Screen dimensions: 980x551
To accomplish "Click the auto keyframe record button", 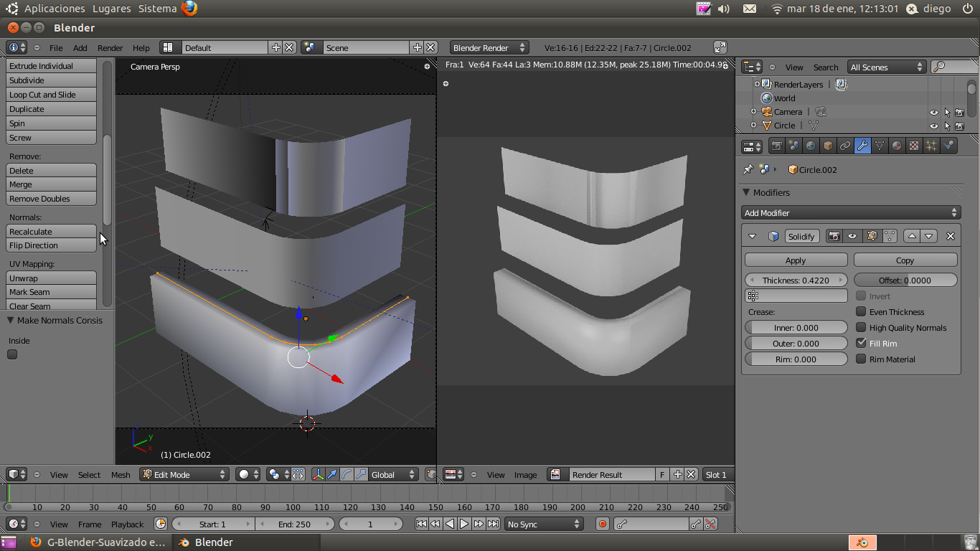I will click(603, 524).
